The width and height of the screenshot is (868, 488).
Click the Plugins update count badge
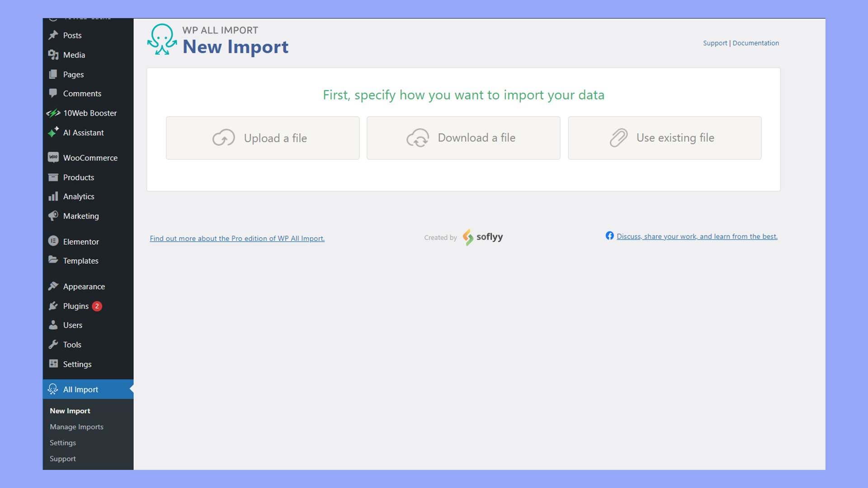pos(97,306)
